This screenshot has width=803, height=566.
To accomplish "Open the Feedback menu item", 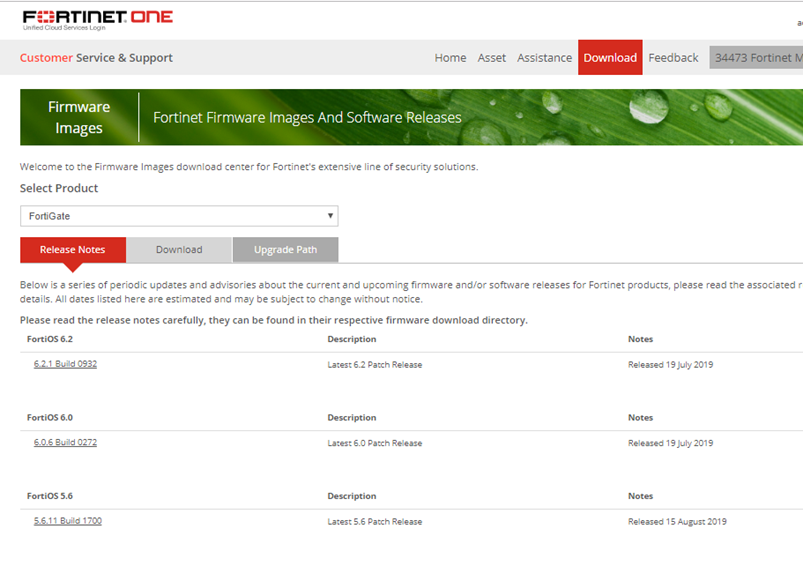I will point(673,58).
